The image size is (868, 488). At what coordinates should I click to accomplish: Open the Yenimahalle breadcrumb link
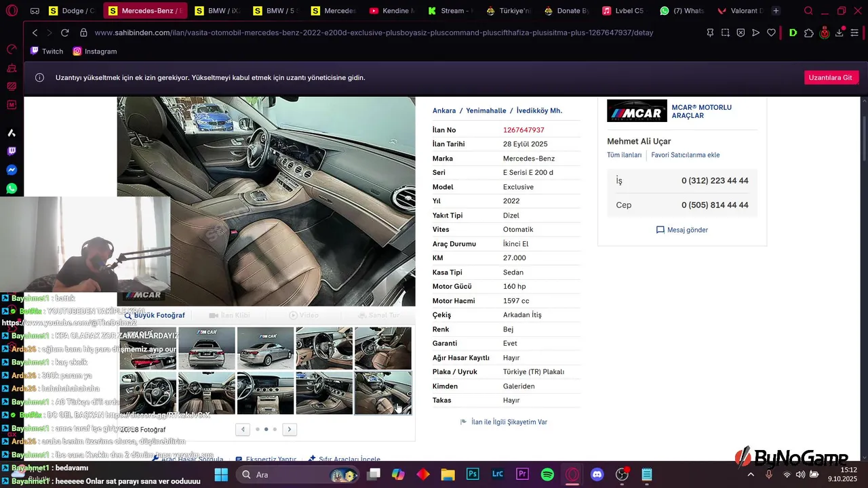pyautogui.click(x=486, y=110)
